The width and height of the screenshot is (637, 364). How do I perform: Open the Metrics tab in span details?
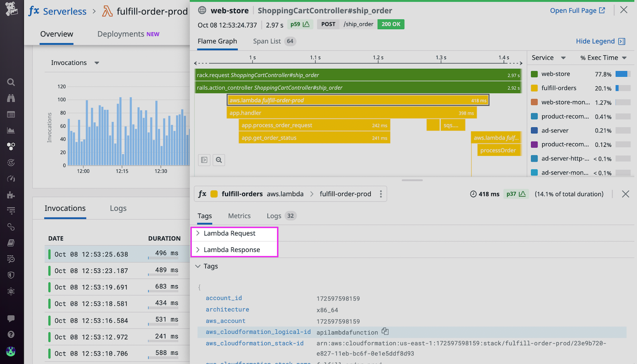(239, 216)
